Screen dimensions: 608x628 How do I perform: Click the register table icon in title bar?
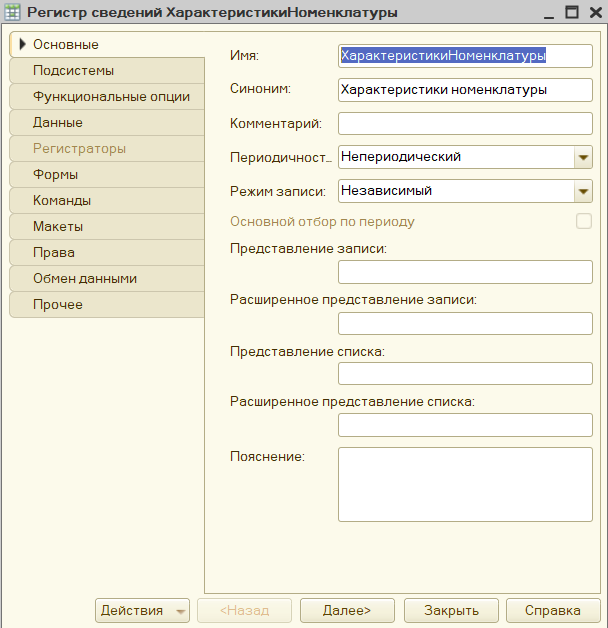click(12, 12)
